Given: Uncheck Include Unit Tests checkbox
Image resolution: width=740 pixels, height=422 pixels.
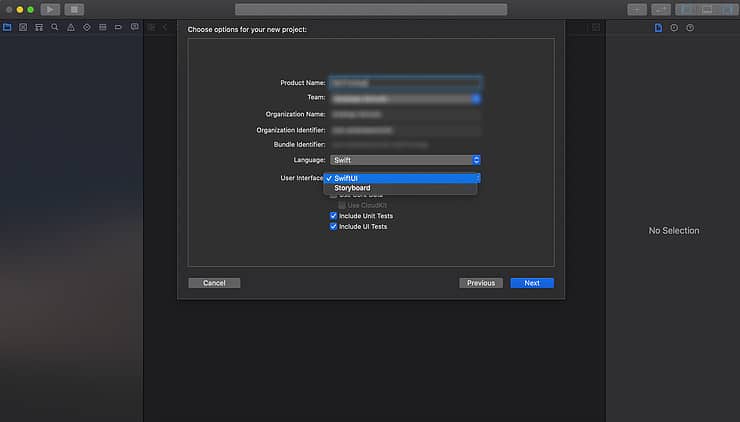Looking at the screenshot, I should click(334, 216).
